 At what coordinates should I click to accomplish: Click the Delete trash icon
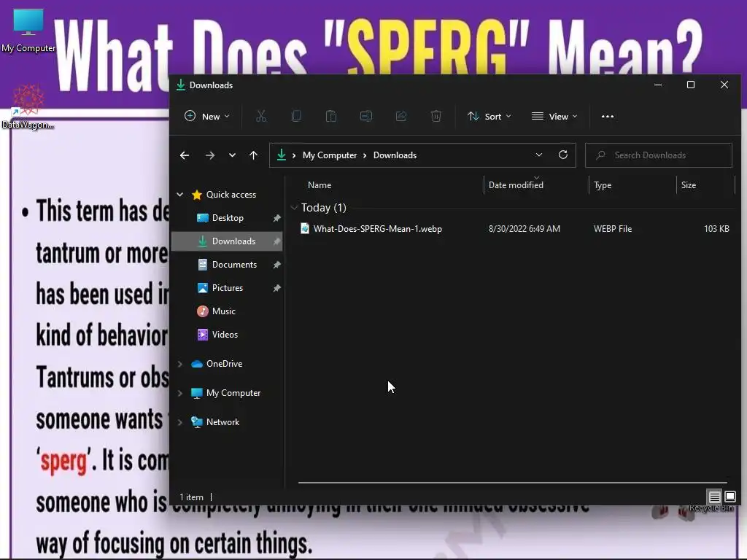pyautogui.click(x=436, y=116)
